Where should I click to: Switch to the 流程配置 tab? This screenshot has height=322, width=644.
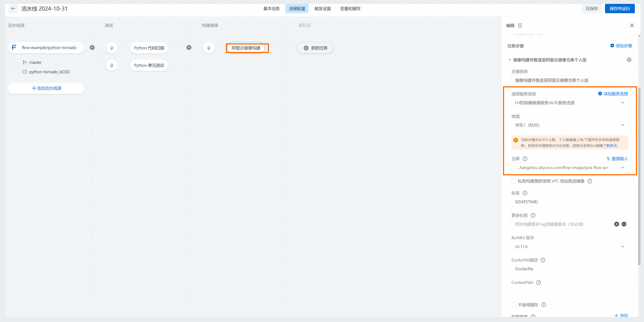[297, 9]
